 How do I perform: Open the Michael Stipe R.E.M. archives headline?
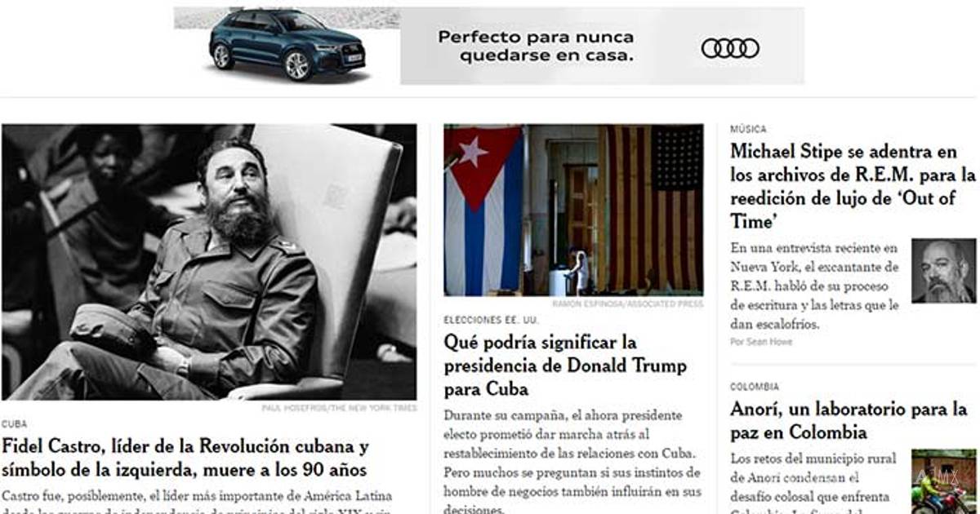pos(853,187)
